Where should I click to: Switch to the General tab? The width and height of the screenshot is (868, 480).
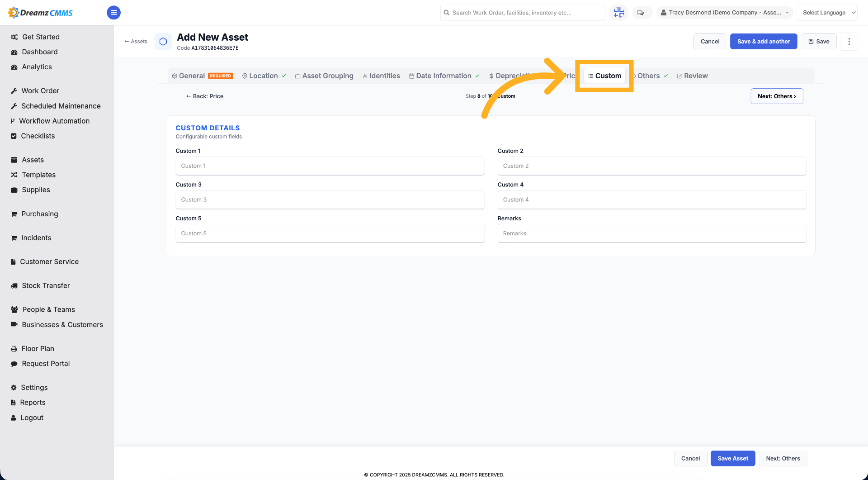[x=203, y=76]
